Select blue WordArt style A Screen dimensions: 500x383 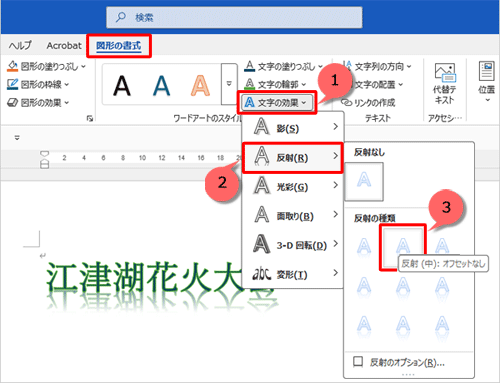[161, 86]
